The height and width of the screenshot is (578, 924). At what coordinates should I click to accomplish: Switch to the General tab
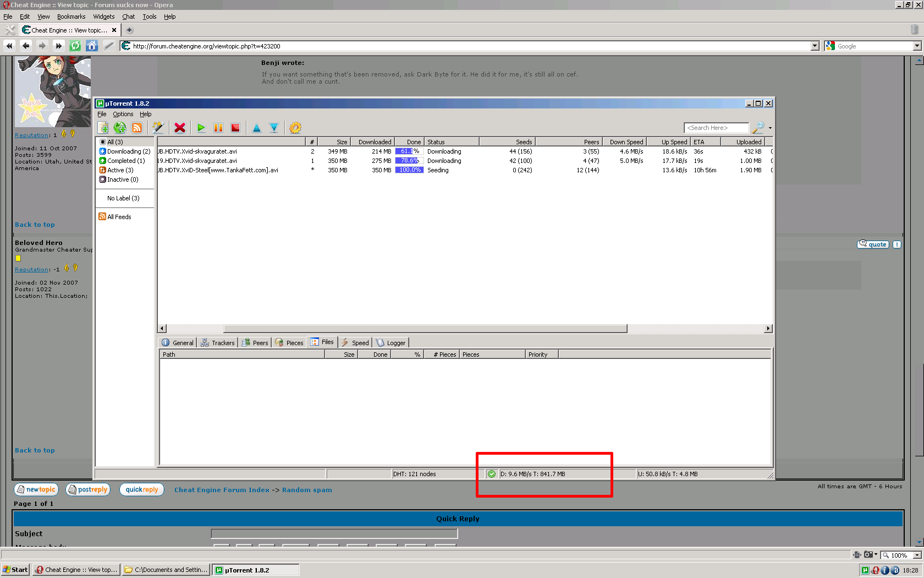[x=178, y=342]
